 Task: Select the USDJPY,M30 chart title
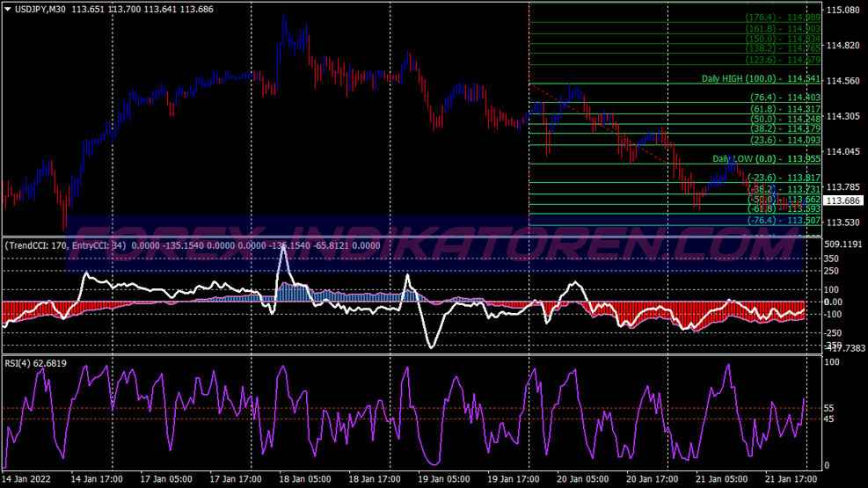pos(40,9)
